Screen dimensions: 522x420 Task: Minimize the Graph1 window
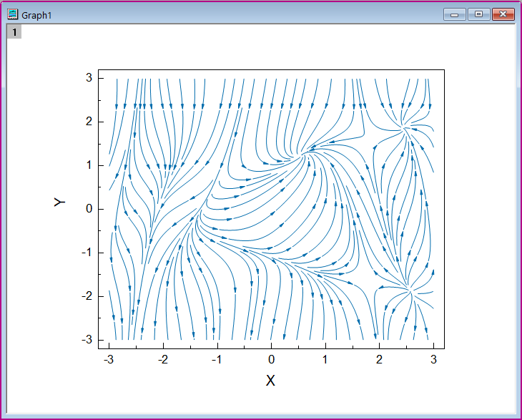click(x=454, y=14)
